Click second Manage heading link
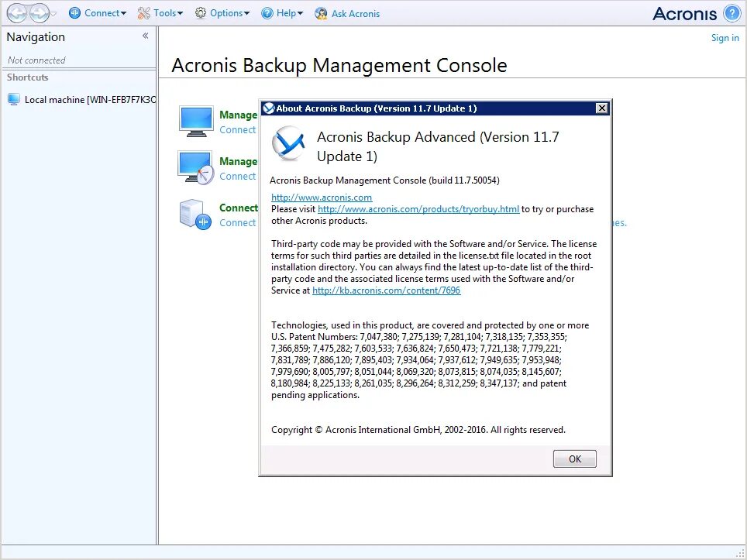The image size is (747, 560). 238,161
